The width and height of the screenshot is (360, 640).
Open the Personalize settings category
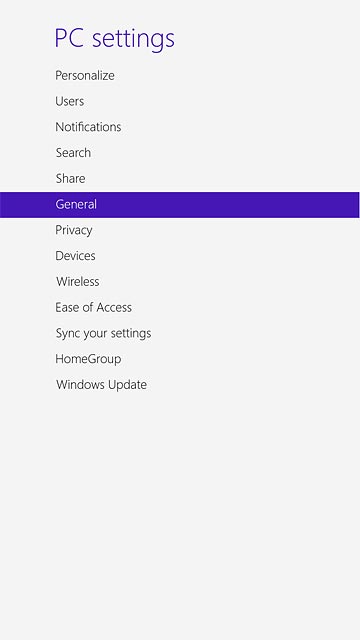pyautogui.click(x=85, y=76)
